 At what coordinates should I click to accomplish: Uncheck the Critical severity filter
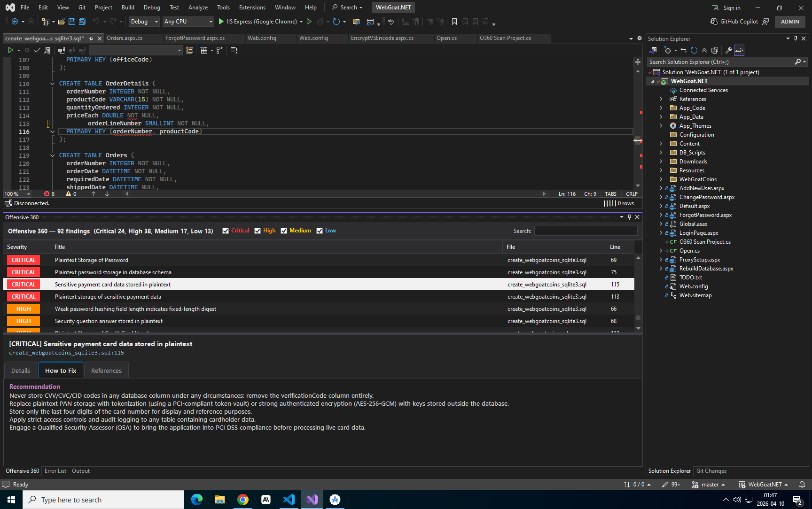(226, 231)
